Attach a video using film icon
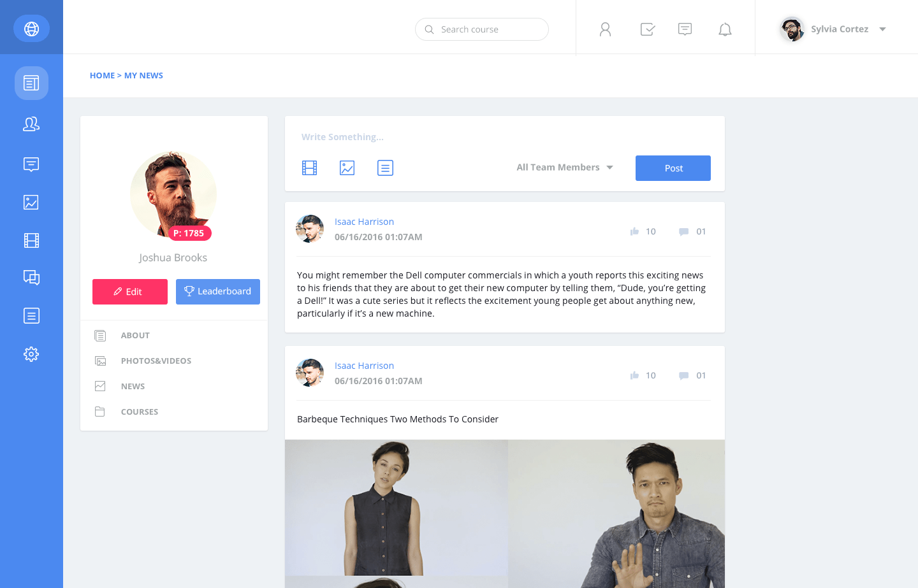Image resolution: width=918 pixels, height=588 pixels. tap(309, 168)
